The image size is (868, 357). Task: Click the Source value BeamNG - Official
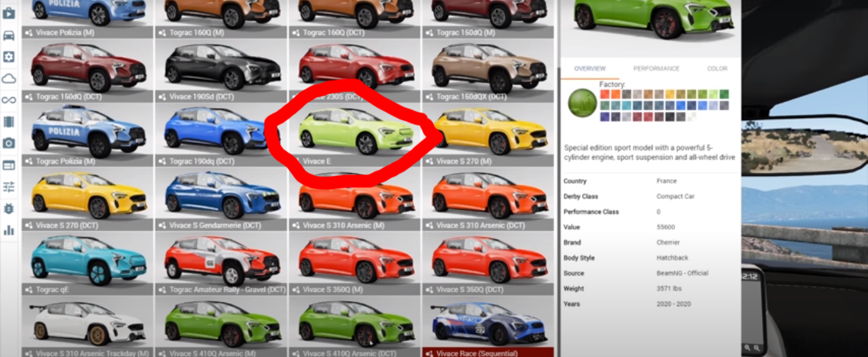click(x=682, y=273)
